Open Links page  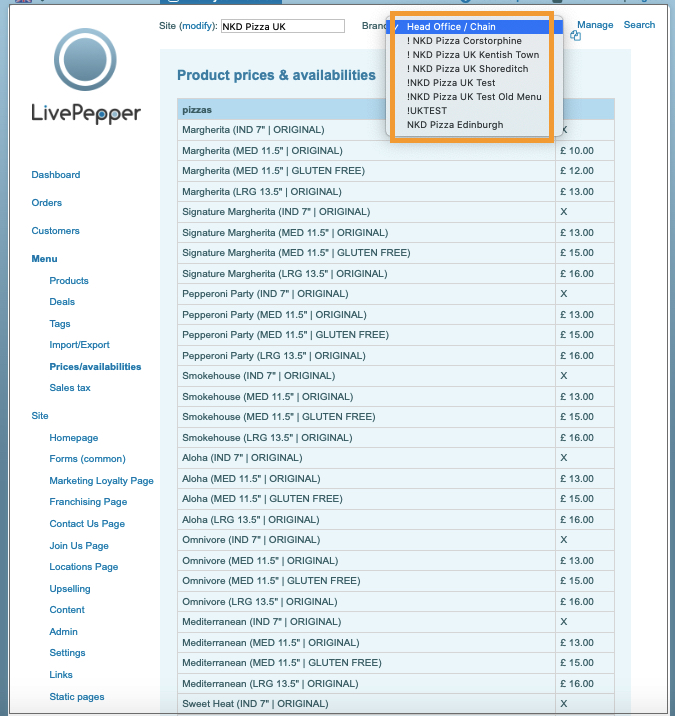click(61, 674)
